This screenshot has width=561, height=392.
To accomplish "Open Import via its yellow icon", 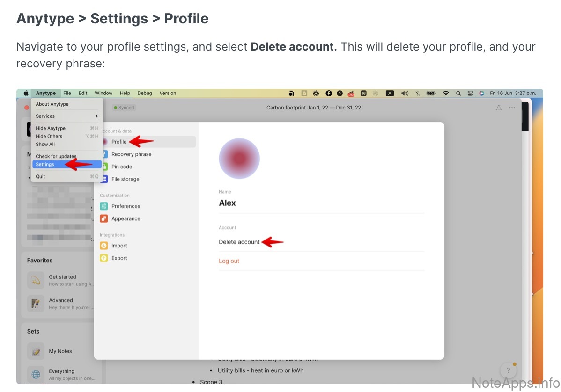I will coord(104,246).
